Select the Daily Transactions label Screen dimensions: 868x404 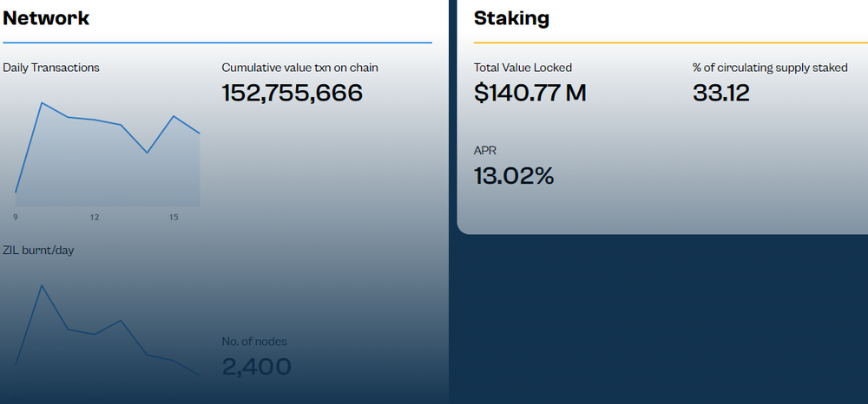51,68
